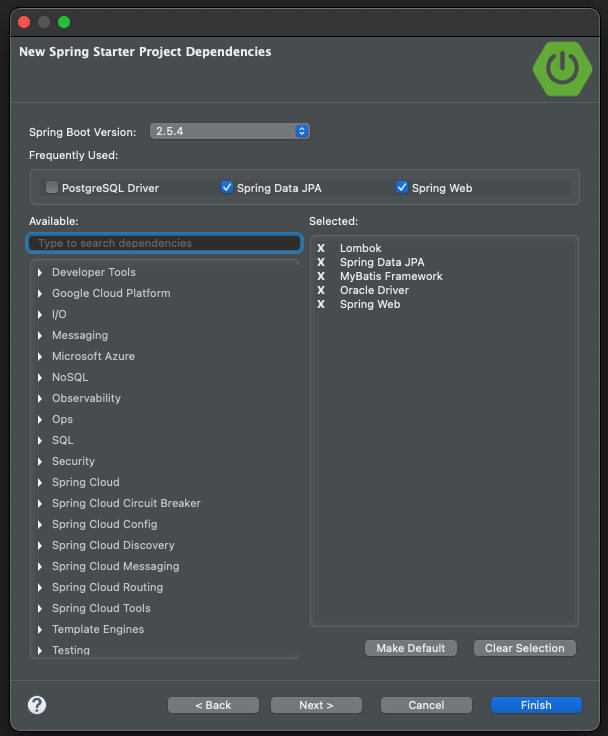The width and height of the screenshot is (608, 736).
Task: Remove Spring Web using its X icon
Action: click(321, 304)
